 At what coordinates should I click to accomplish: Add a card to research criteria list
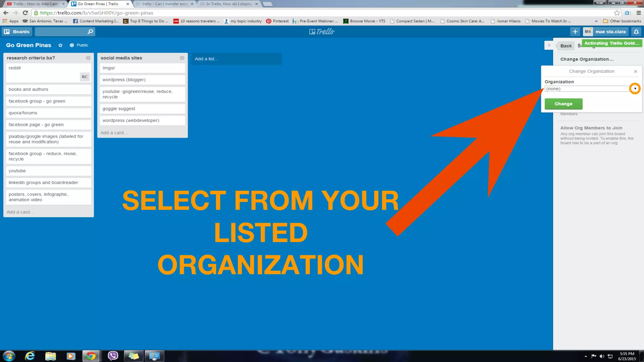point(20,212)
